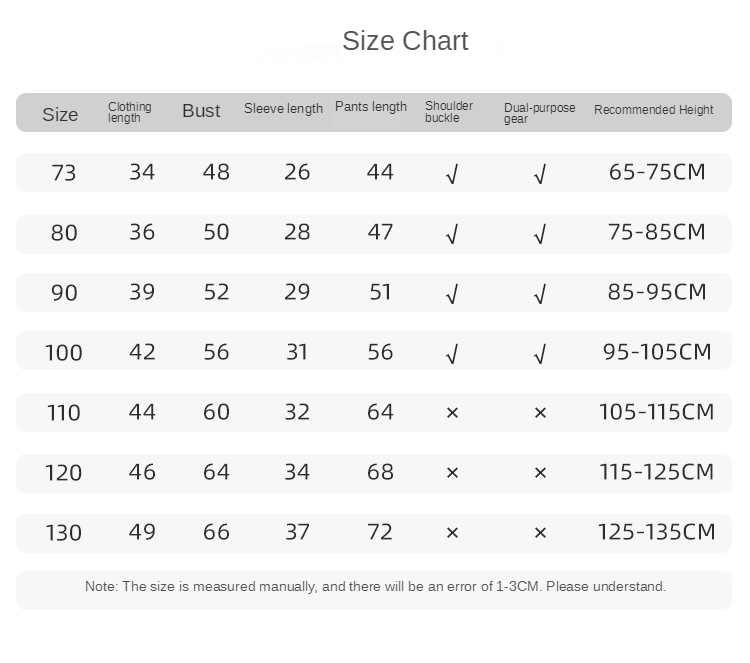Click the Dual-purpose gear X mark for size 120
This screenshot has height=663, width=750.
click(540, 472)
